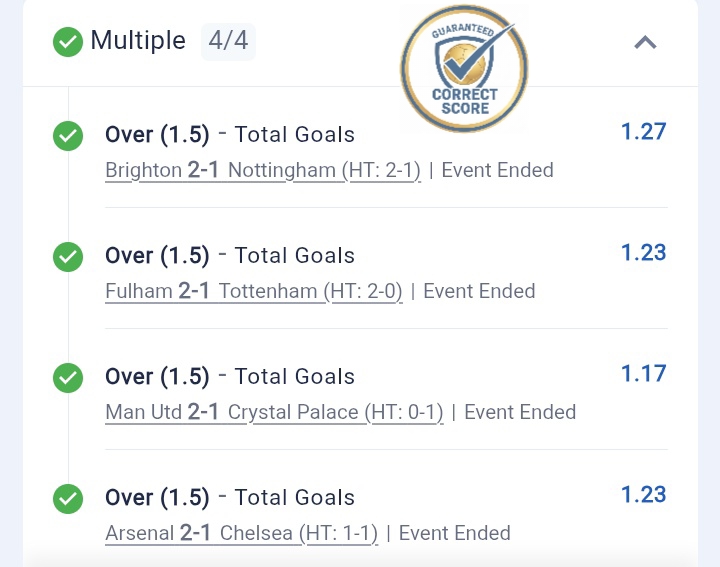The width and height of the screenshot is (720, 567).
Task: Open Man Utd 2-1 Crystal Palace link
Action: click(x=274, y=412)
